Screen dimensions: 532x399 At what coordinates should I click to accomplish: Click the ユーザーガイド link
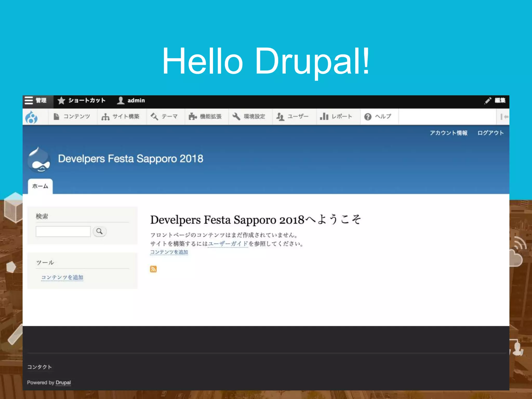[x=228, y=244]
